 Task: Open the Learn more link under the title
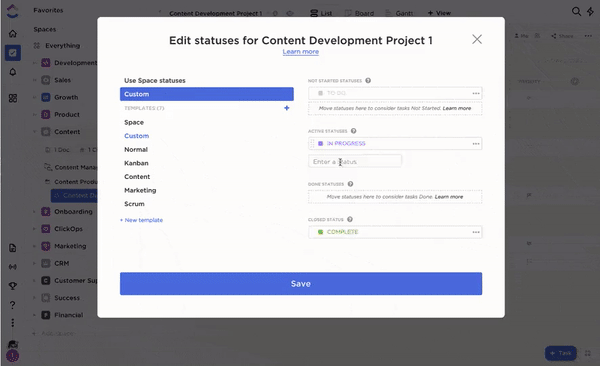301,52
